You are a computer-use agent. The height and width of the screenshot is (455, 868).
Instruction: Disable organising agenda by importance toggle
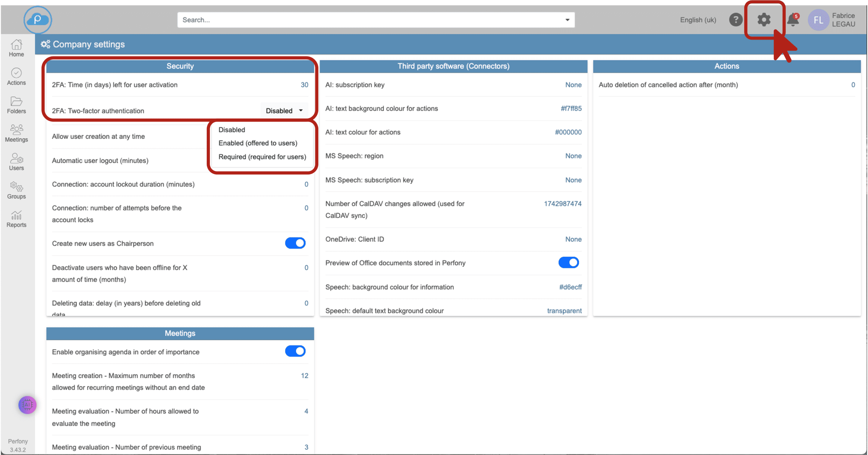click(295, 351)
